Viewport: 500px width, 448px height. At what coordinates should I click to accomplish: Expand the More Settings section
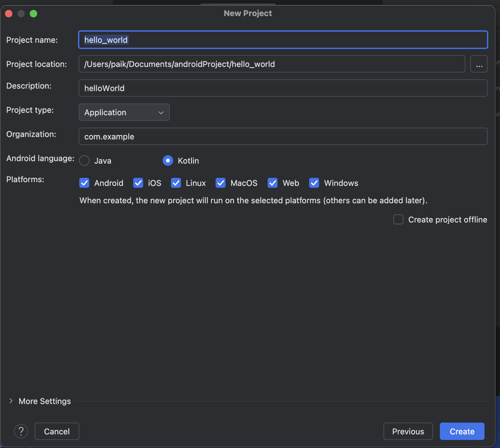tap(11, 401)
